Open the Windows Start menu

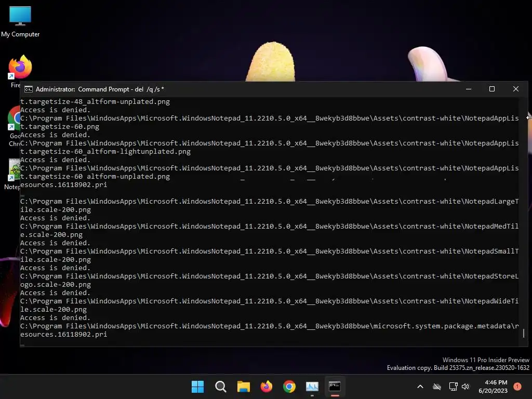[197, 387]
